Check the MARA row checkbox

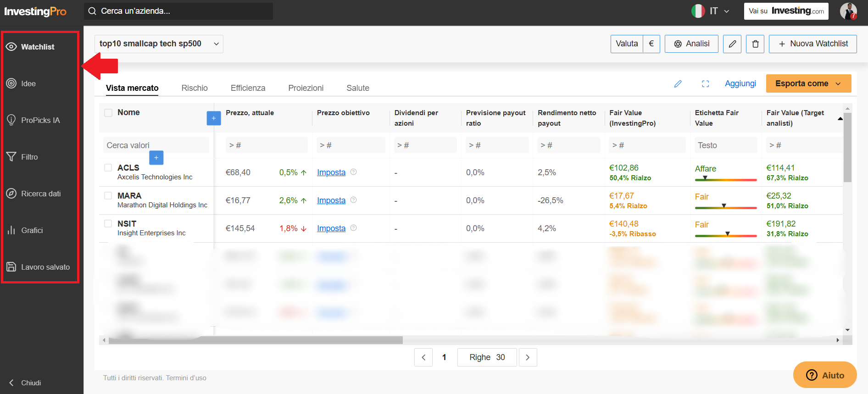point(108,196)
